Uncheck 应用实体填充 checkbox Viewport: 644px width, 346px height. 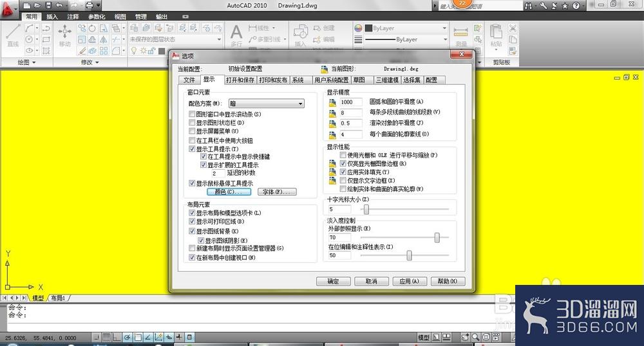click(343, 172)
